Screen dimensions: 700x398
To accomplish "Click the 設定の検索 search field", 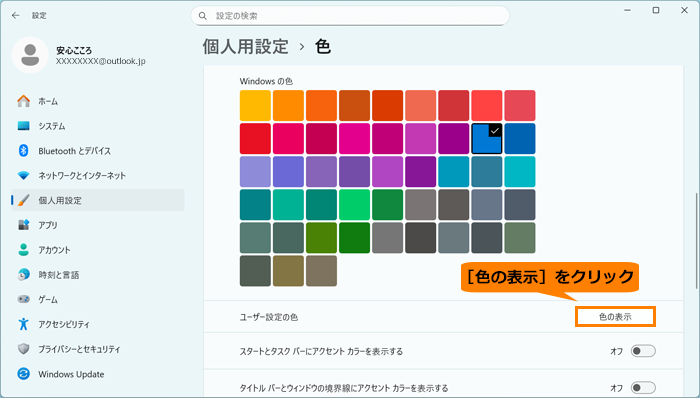I will pos(350,16).
